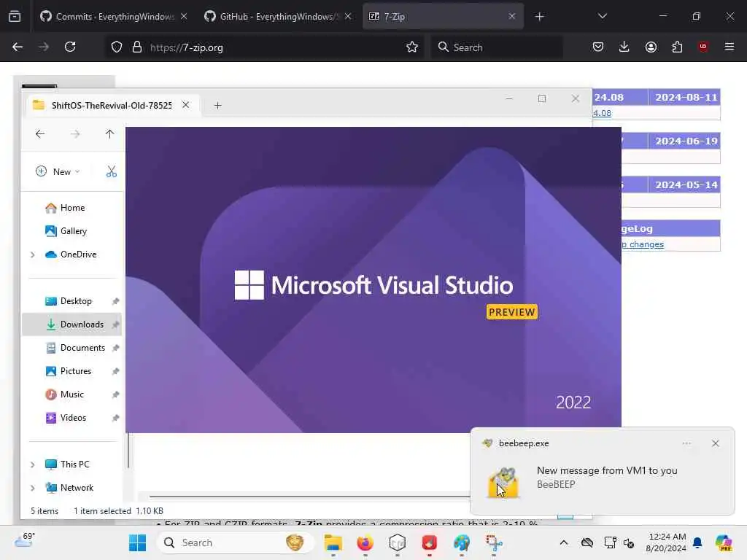Unpin Videos using its pin icon

[x=115, y=418]
